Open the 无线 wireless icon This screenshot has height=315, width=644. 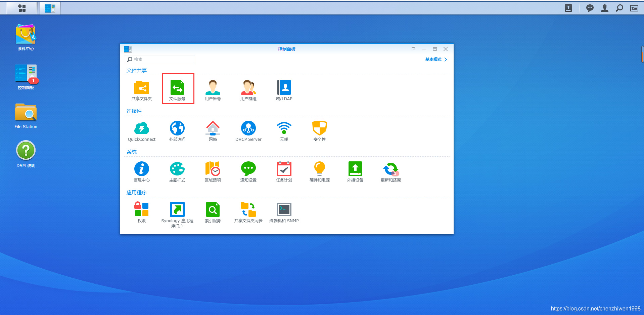coord(284,128)
